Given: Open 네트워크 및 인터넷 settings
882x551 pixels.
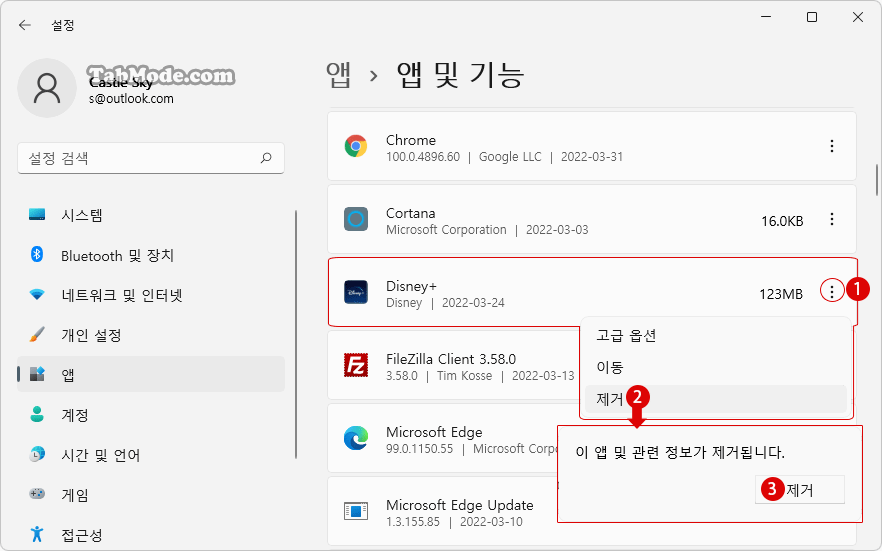Looking at the screenshot, I should (151, 295).
